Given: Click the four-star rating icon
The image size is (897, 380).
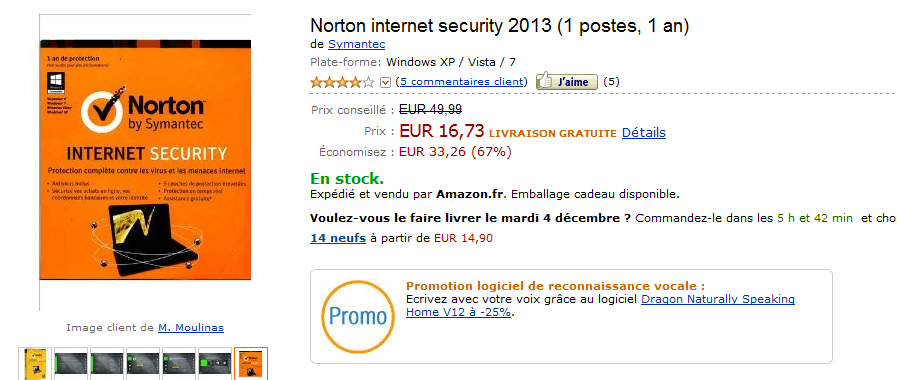Looking at the screenshot, I should pyautogui.click(x=342, y=82).
